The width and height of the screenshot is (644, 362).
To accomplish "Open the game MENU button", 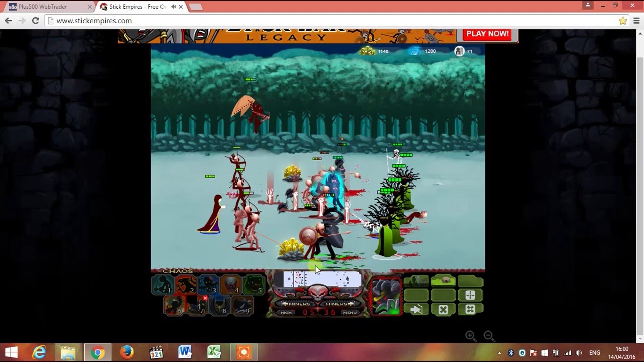I will [350, 313].
